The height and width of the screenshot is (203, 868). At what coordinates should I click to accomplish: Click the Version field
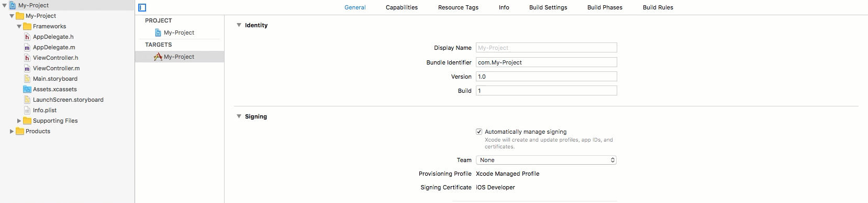pyautogui.click(x=546, y=77)
